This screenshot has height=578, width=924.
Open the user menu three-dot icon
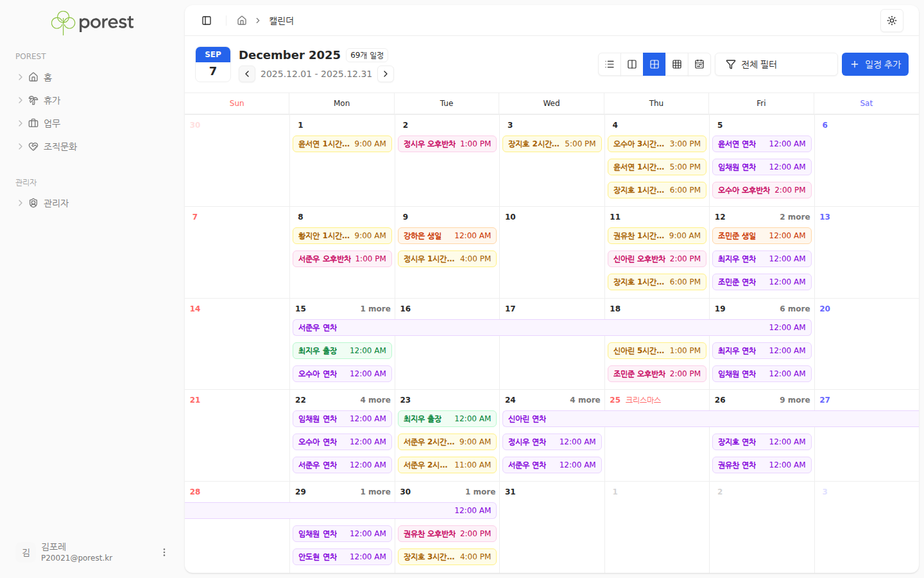tap(164, 552)
